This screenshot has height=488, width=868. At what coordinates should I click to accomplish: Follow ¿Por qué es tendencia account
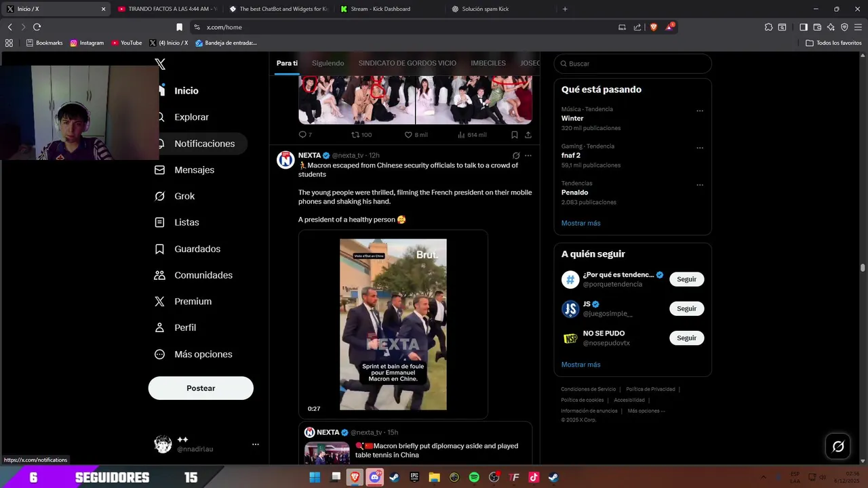(686, 279)
